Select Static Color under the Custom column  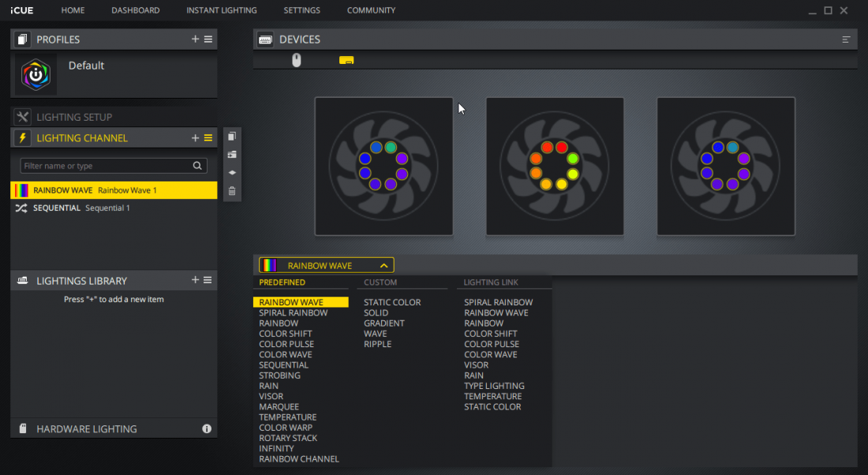(392, 302)
